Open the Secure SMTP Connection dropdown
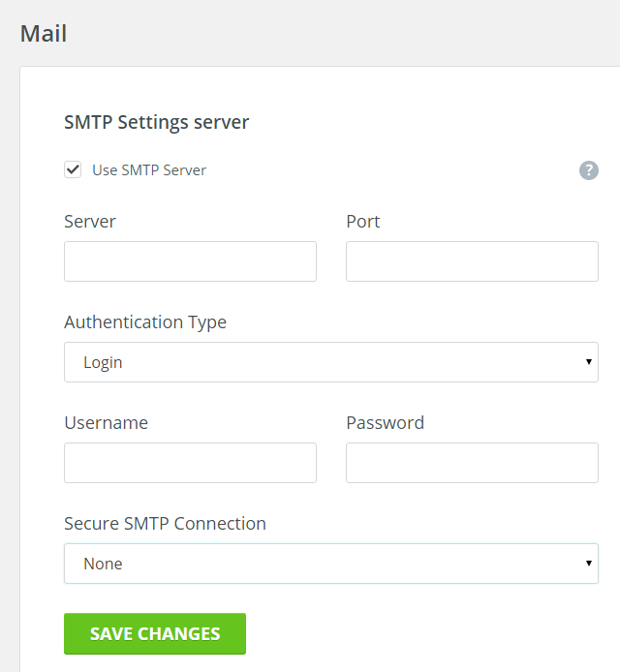This screenshot has width=620, height=672. click(x=331, y=564)
